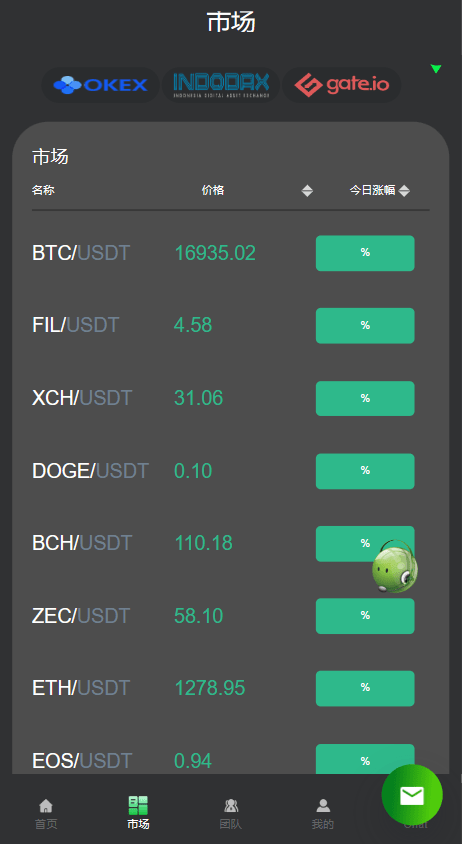The image size is (462, 844).
Task: Select the ZEC/USDT pair name
Action: (x=81, y=616)
